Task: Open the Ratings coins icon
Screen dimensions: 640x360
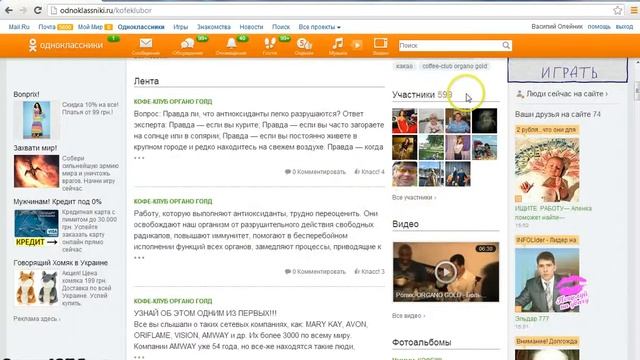Action: pyautogui.click(x=304, y=44)
